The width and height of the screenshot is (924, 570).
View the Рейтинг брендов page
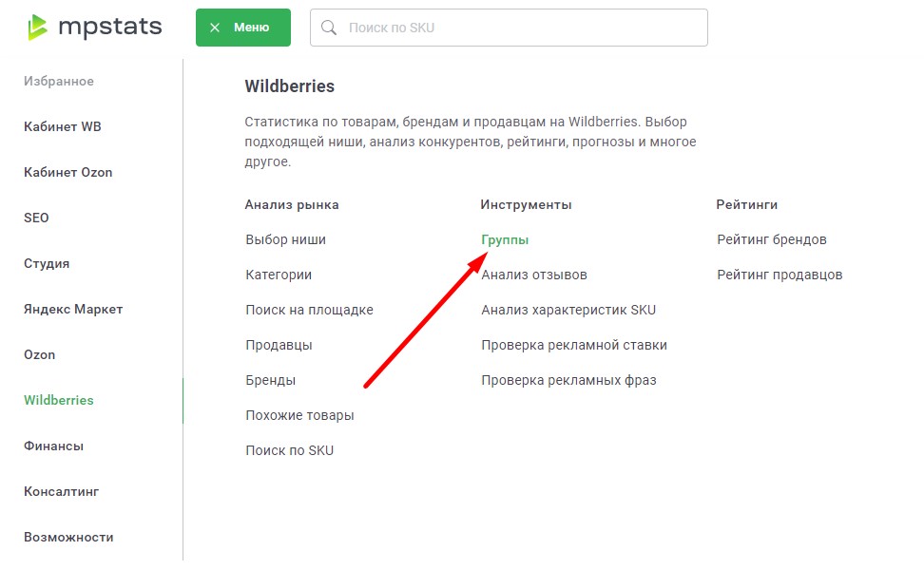tap(772, 240)
